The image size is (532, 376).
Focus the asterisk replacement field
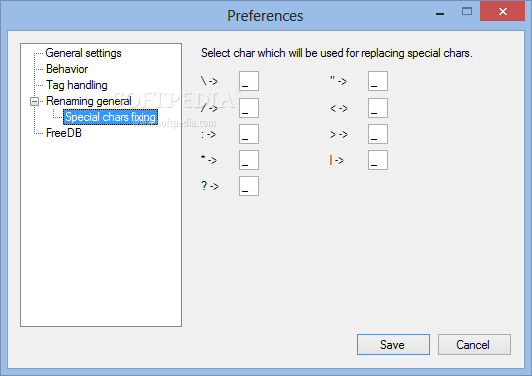[x=249, y=160]
